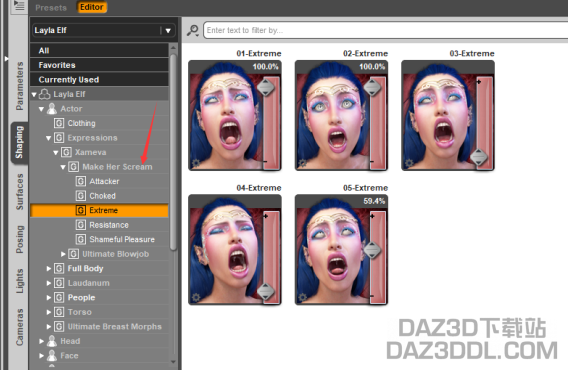Click the search magnifier icon
The image size is (568, 370).
193,30
